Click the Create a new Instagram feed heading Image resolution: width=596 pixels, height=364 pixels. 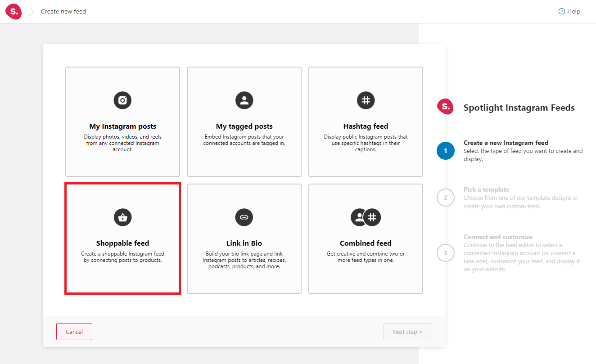pos(506,143)
